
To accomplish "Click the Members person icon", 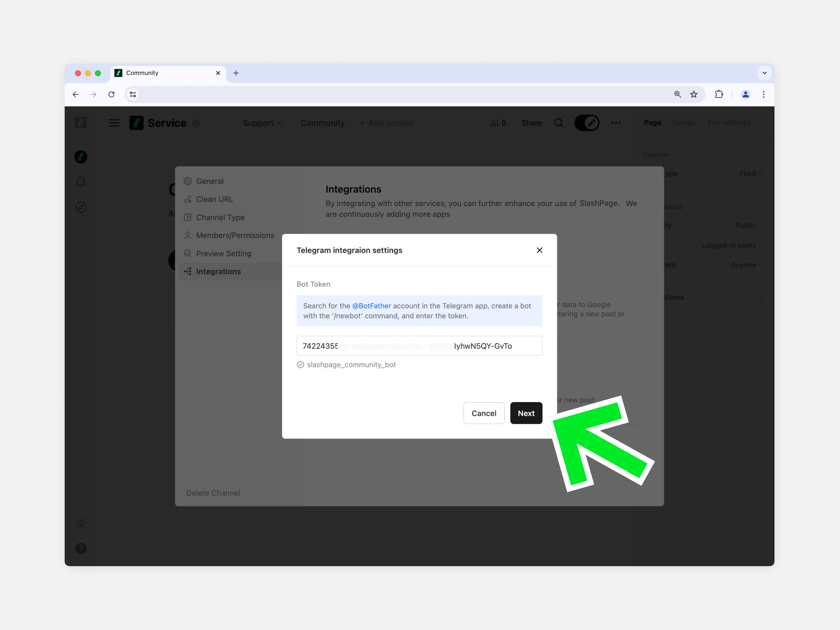I will pos(188,235).
